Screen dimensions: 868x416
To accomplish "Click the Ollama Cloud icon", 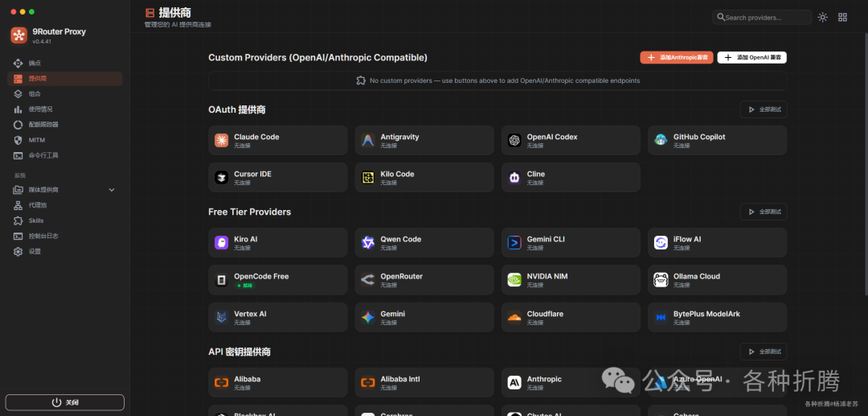I will pyautogui.click(x=661, y=280).
